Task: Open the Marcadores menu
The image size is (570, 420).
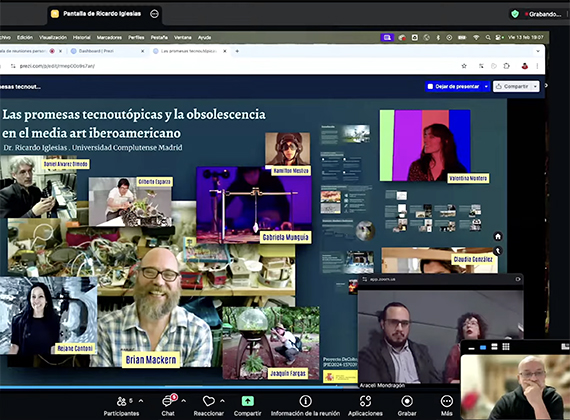Action: [x=109, y=37]
